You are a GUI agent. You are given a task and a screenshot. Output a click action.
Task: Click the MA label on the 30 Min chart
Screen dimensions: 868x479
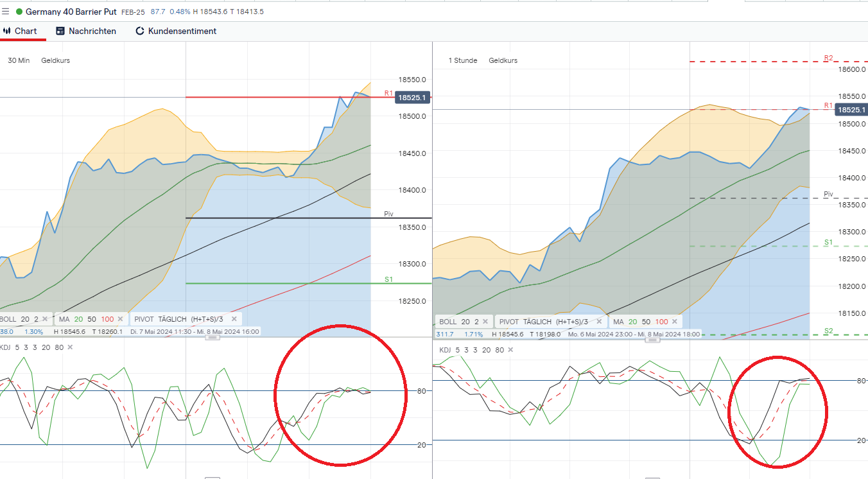click(x=64, y=319)
